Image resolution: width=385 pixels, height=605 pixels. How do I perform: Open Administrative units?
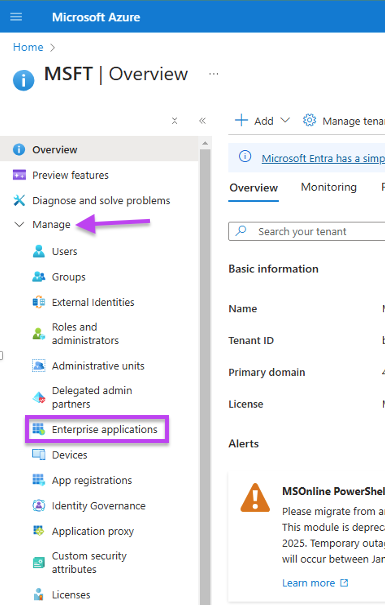coord(98,366)
